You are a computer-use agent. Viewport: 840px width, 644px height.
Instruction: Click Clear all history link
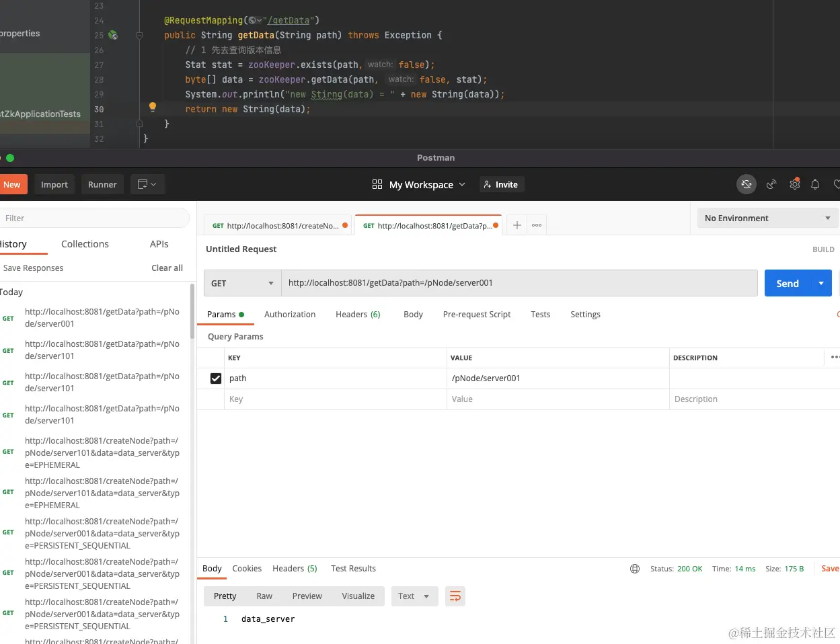[167, 268]
